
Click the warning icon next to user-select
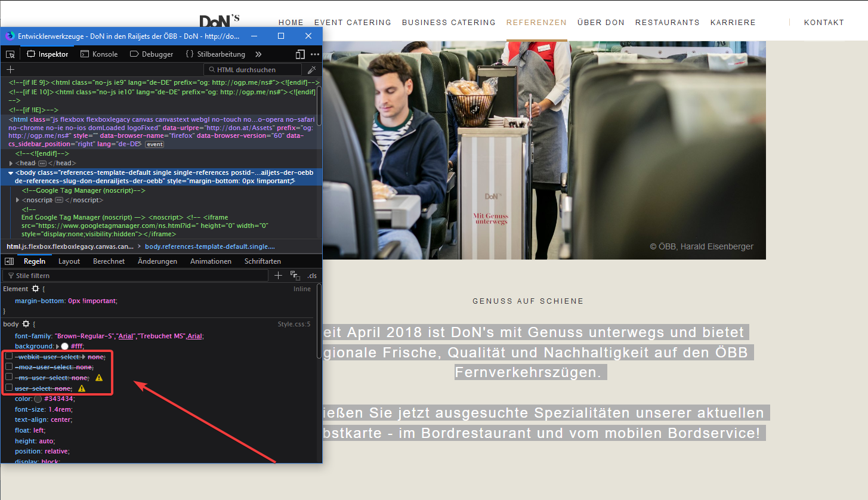[82, 388]
